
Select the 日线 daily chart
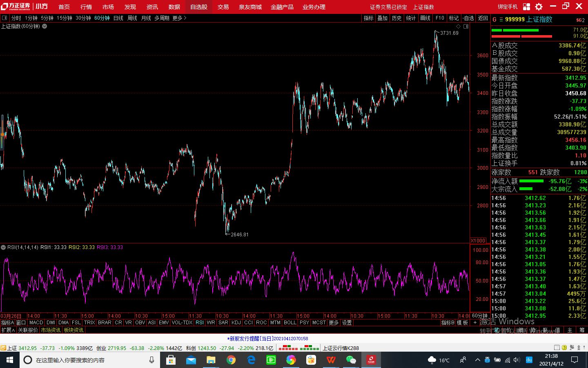pos(118,18)
